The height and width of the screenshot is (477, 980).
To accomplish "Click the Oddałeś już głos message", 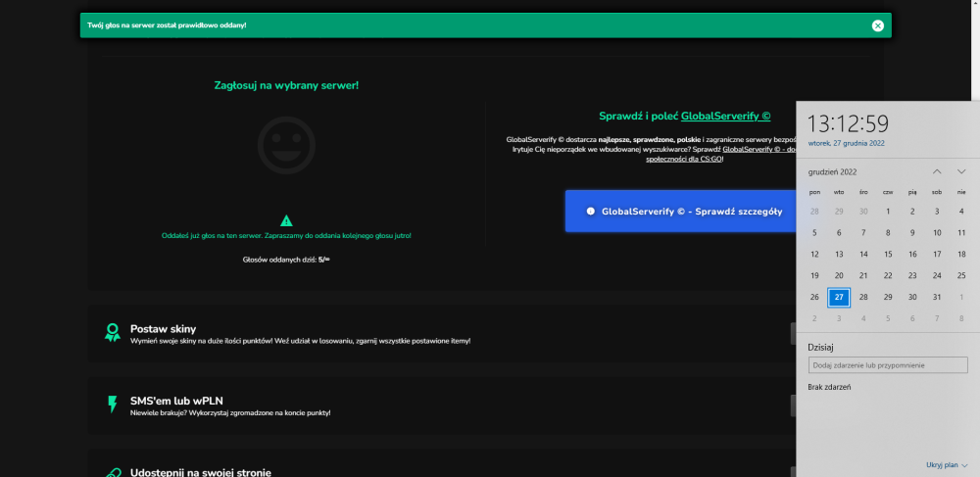I will click(x=286, y=236).
